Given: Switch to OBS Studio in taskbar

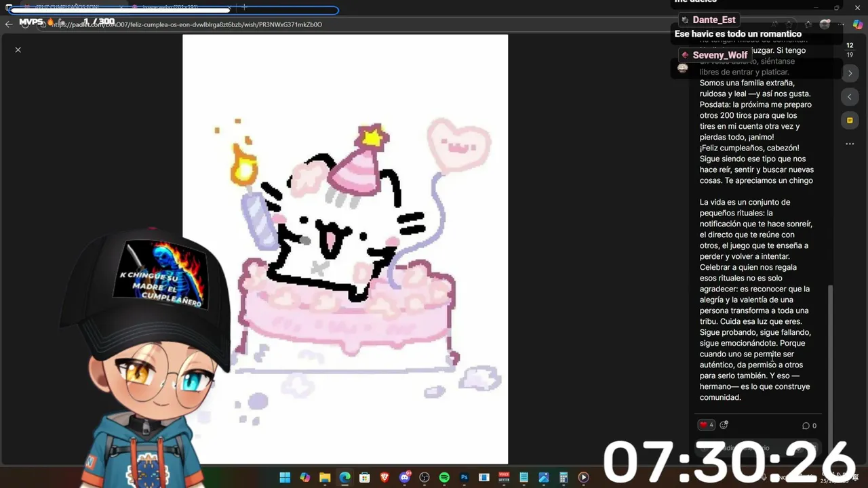Looking at the screenshot, I should [425, 477].
